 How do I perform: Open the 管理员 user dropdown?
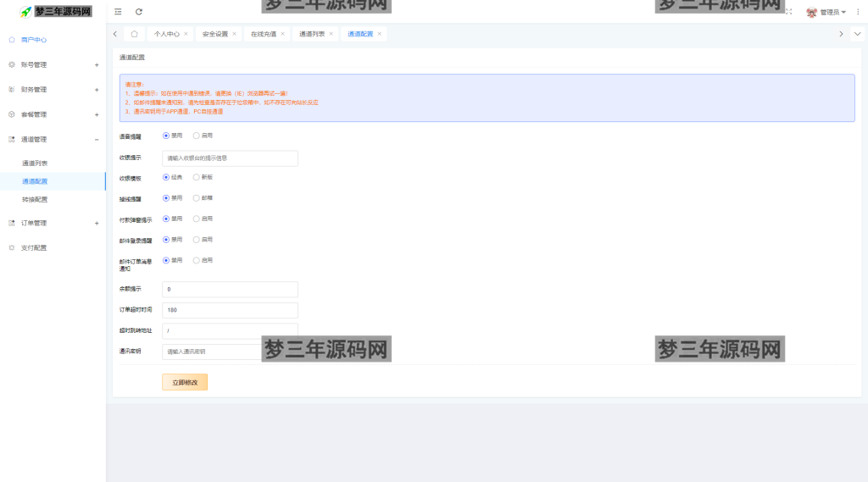832,12
